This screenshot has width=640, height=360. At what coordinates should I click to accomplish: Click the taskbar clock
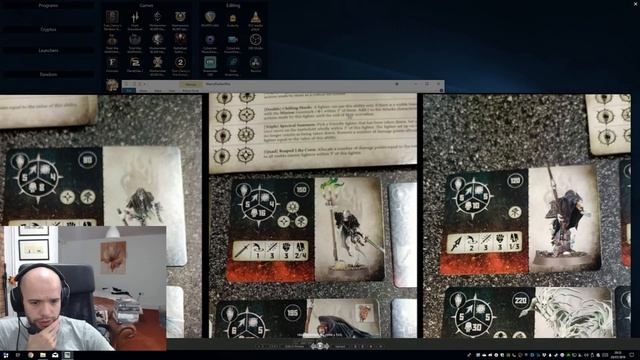tap(618, 355)
